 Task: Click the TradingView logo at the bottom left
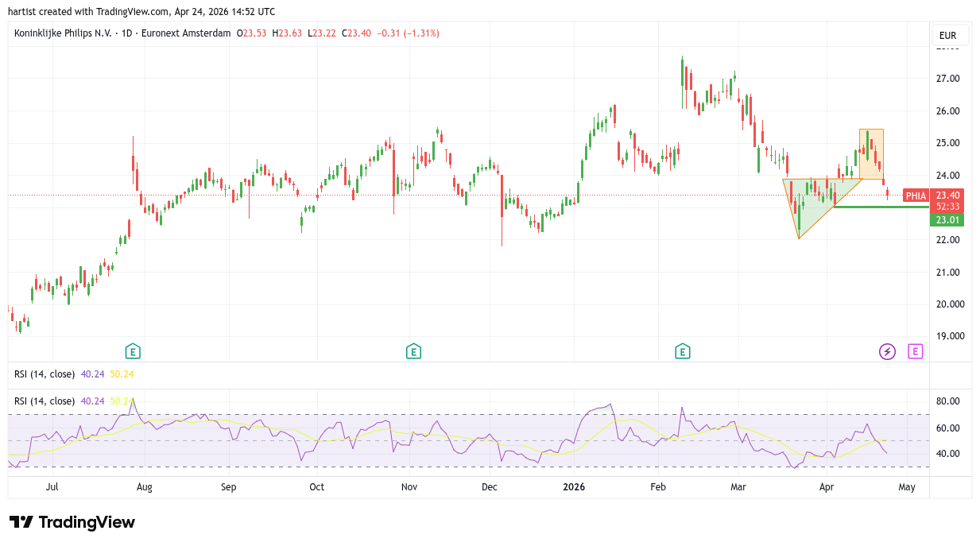pyautogui.click(x=72, y=522)
